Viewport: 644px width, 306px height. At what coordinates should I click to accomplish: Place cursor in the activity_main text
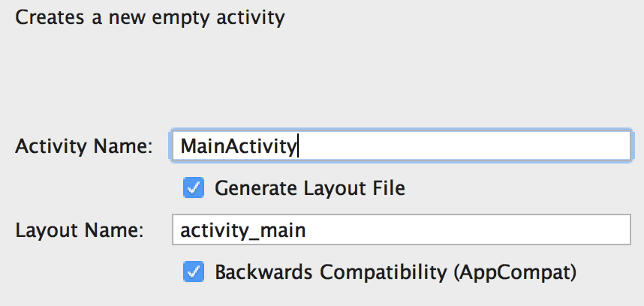[x=242, y=229]
